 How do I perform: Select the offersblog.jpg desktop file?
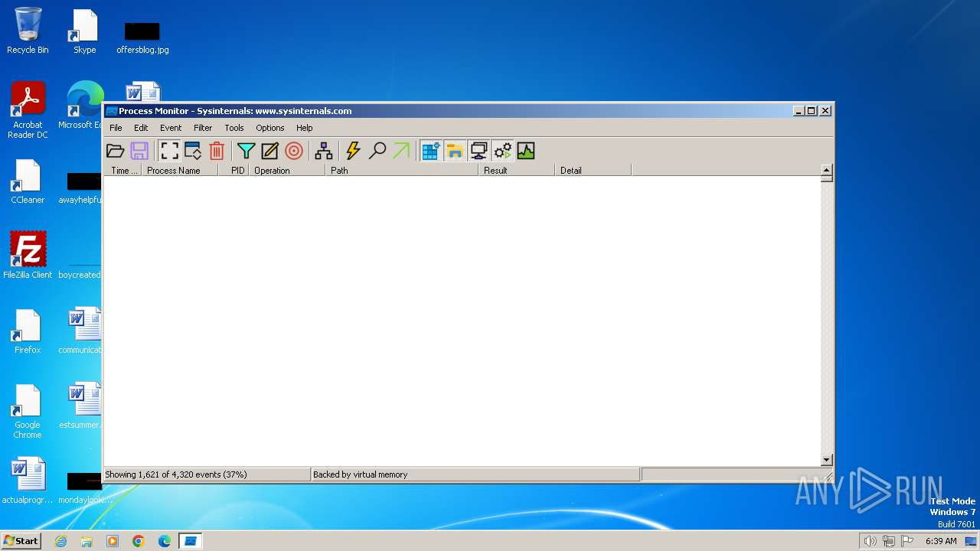(x=142, y=37)
